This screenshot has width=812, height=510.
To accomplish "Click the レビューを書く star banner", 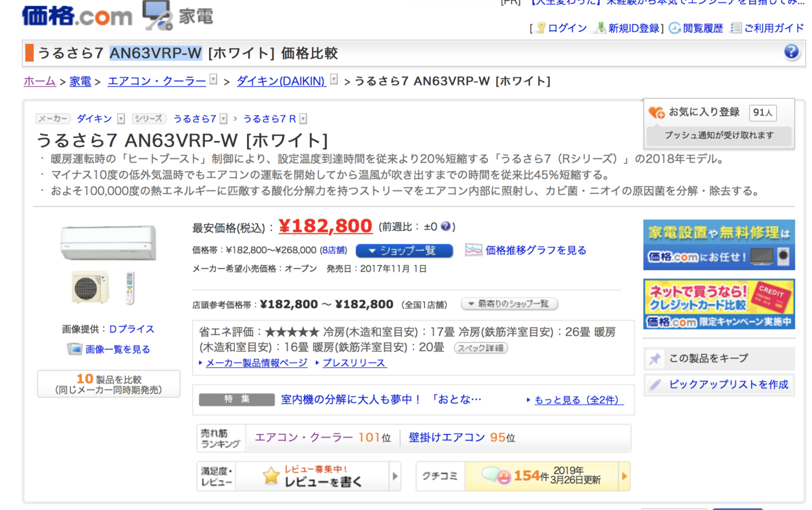I will (313, 476).
